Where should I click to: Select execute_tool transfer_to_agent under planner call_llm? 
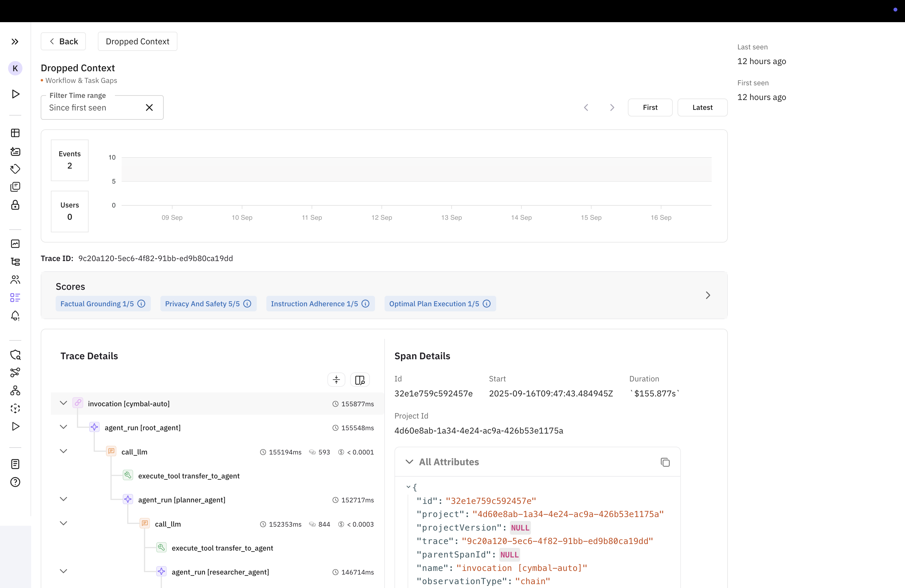(x=222, y=548)
